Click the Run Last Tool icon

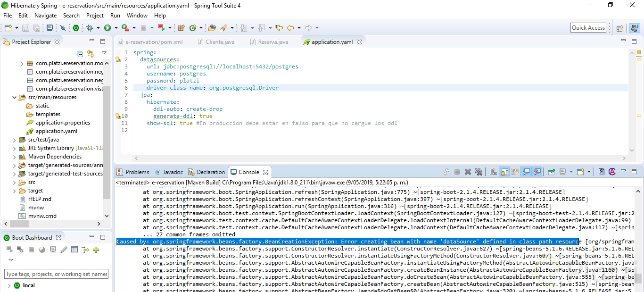(x=125, y=28)
